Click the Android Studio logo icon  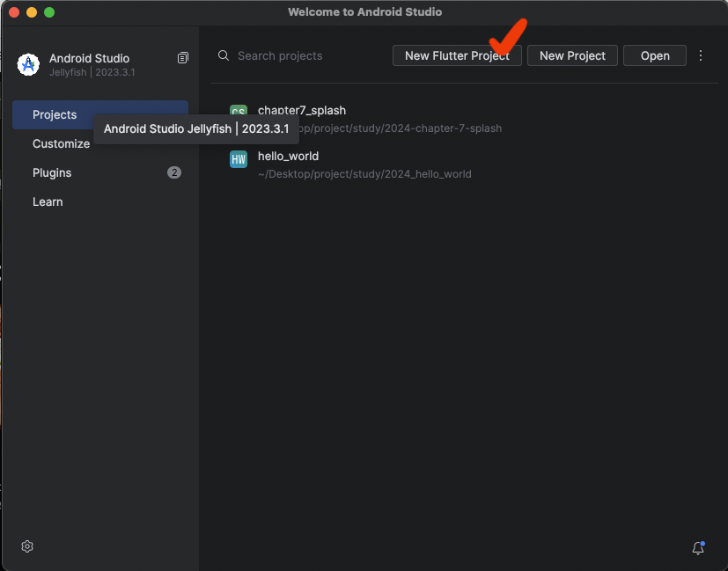coord(28,64)
